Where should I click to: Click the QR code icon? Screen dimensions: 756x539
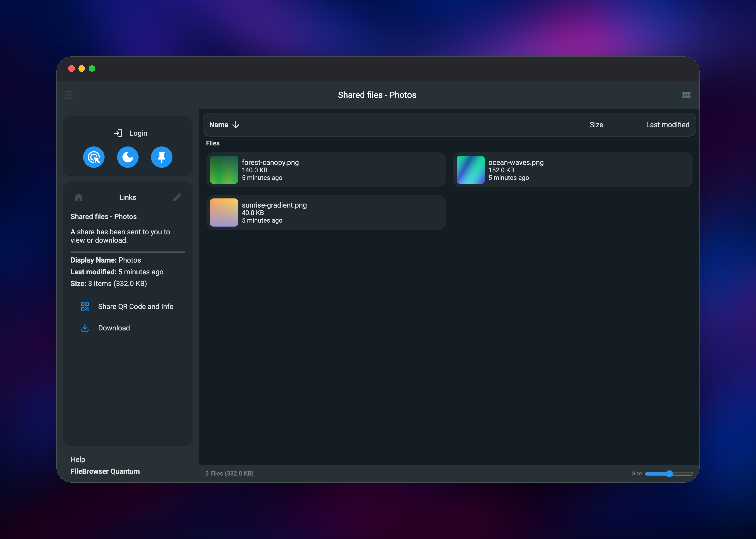point(85,306)
